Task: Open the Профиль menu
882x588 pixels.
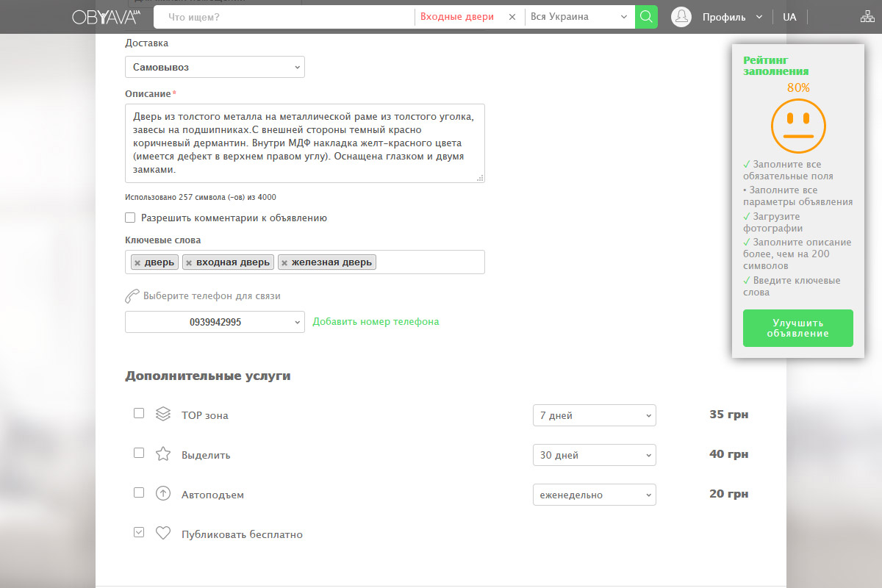Action: click(x=731, y=17)
